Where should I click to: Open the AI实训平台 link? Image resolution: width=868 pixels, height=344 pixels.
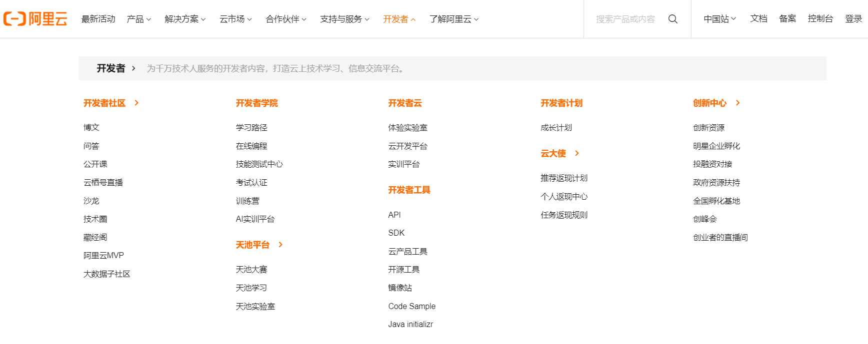255,219
